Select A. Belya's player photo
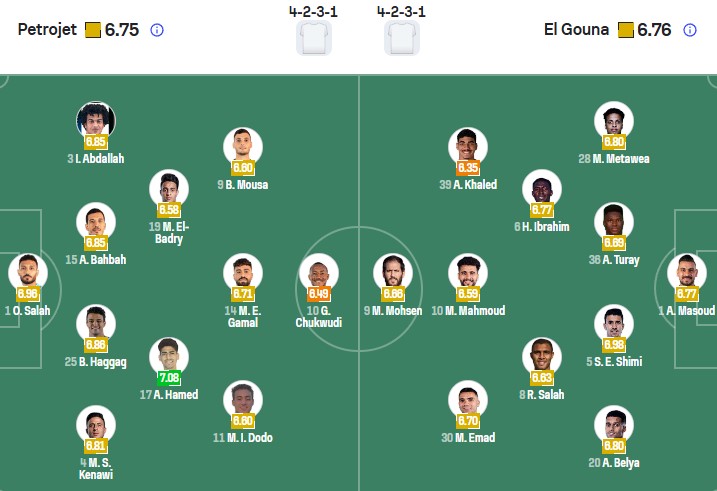717x491 pixels. pyautogui.click(x=614, y=425)
